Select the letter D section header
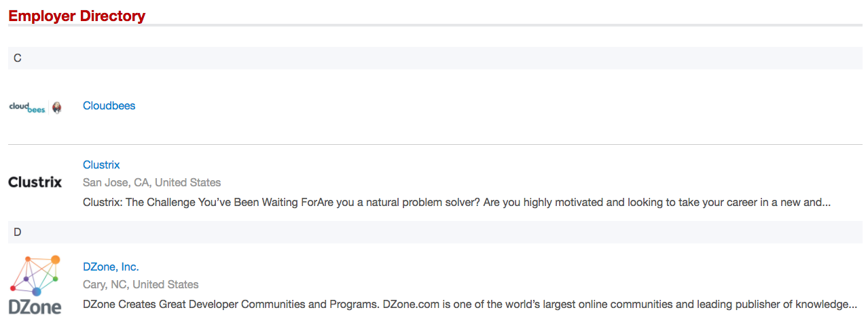Viewport: 868px width, 325px height. 18,232
